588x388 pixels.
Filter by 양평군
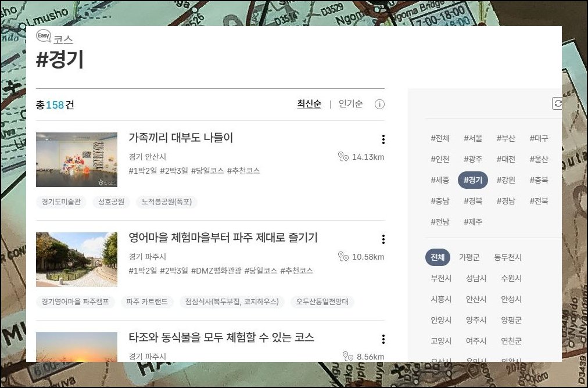coord(511,320)
